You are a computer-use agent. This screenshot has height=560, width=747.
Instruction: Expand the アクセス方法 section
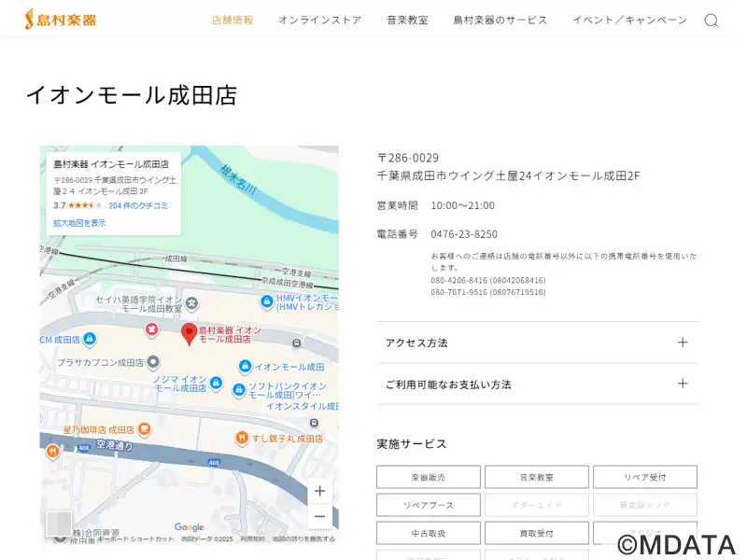coord(537,343)
